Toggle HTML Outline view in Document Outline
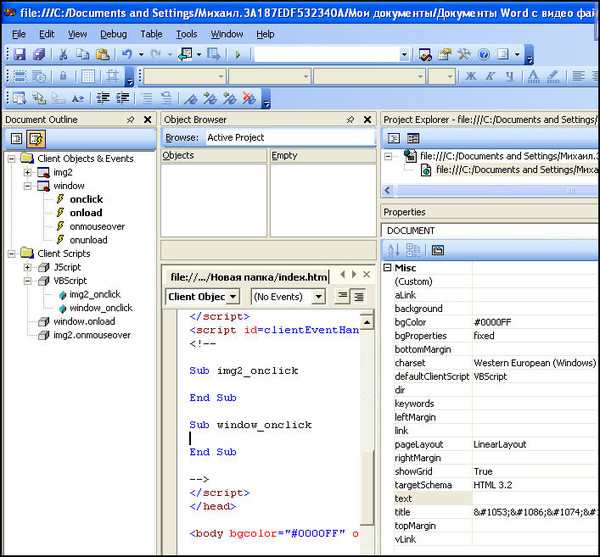600x557 pixels. coord(16,138)
